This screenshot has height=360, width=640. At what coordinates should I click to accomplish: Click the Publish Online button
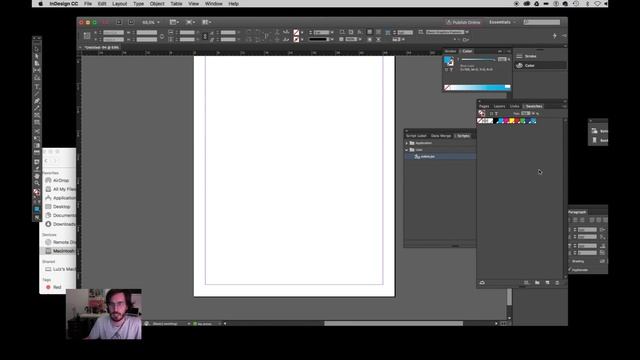(x=463, y=22)
